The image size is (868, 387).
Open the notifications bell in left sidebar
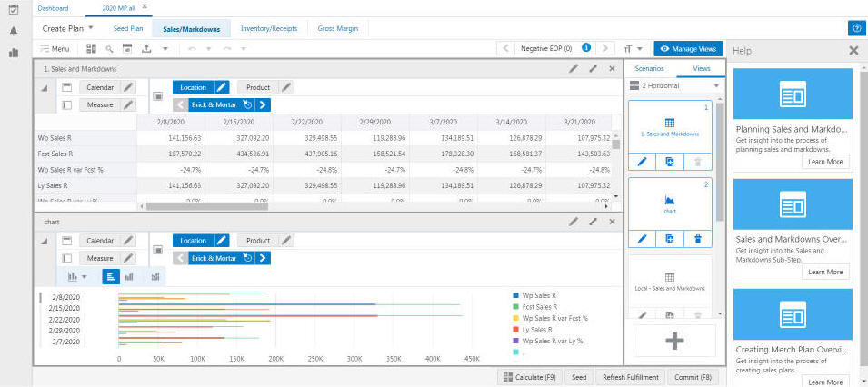pyautogui.click(x=14, y=30)
